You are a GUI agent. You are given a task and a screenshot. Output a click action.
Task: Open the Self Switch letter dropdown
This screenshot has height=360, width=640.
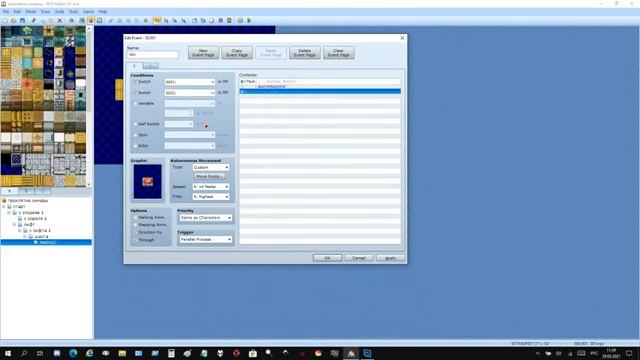pyautogui.click(x=179, y=124)
